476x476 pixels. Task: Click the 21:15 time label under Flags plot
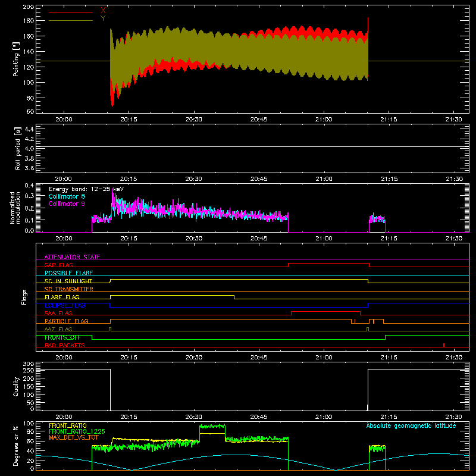[389, 358]
